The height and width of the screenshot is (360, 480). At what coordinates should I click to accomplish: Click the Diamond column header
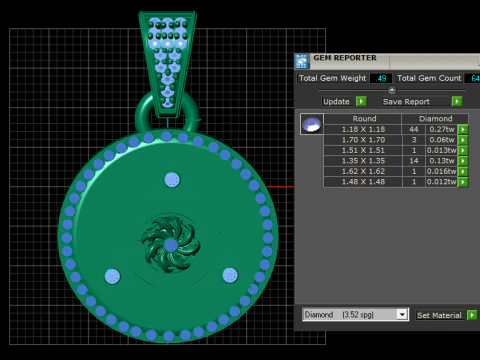click(435, 119)
